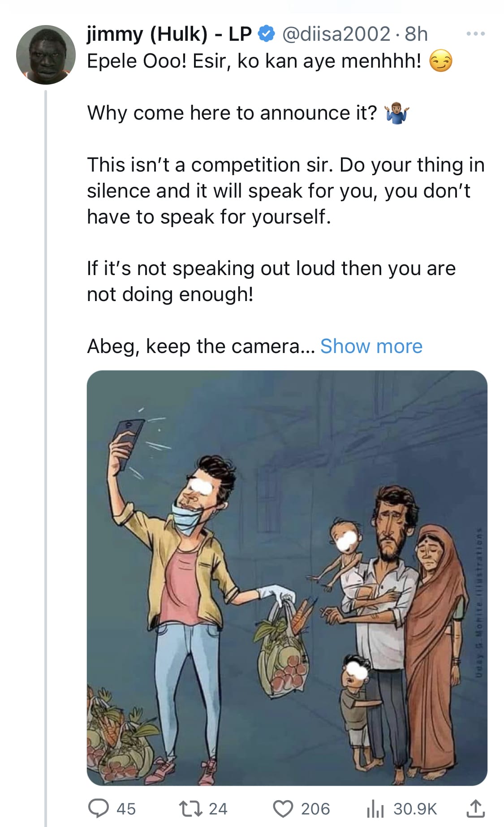Open the attached selfie cartoon image
The image size is (504, 827).
(287, 578)
